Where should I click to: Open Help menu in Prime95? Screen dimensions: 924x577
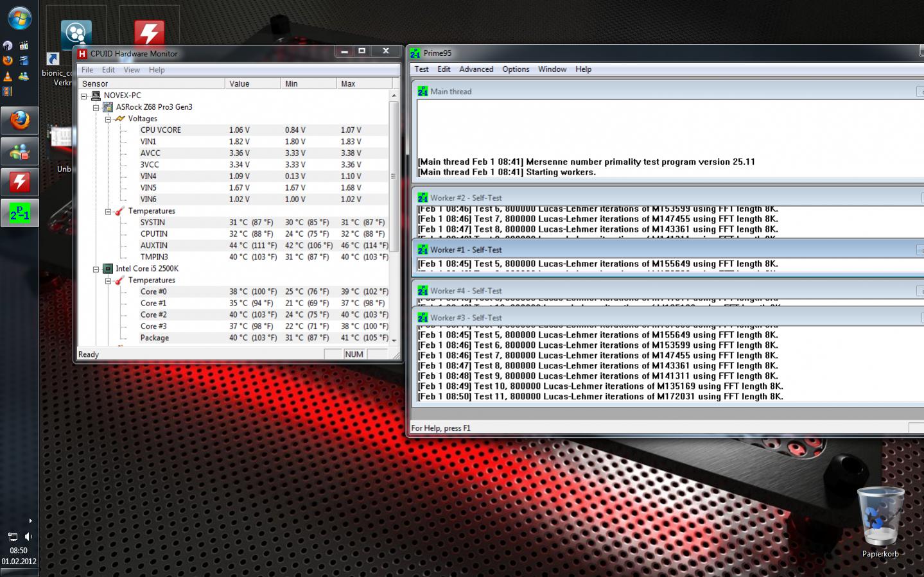583,69
